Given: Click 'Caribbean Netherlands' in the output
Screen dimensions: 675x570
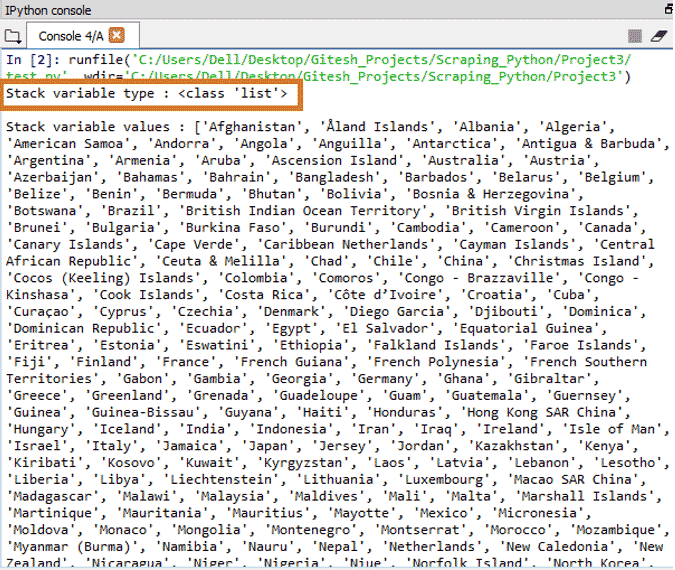Looking at the screenshot, I should pos(346,245).
